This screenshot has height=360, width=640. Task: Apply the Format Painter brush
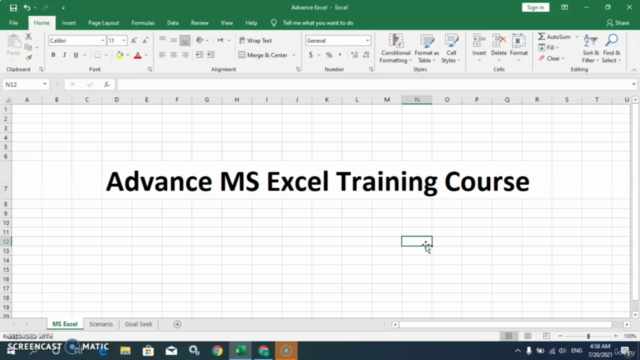pos(28,58)
